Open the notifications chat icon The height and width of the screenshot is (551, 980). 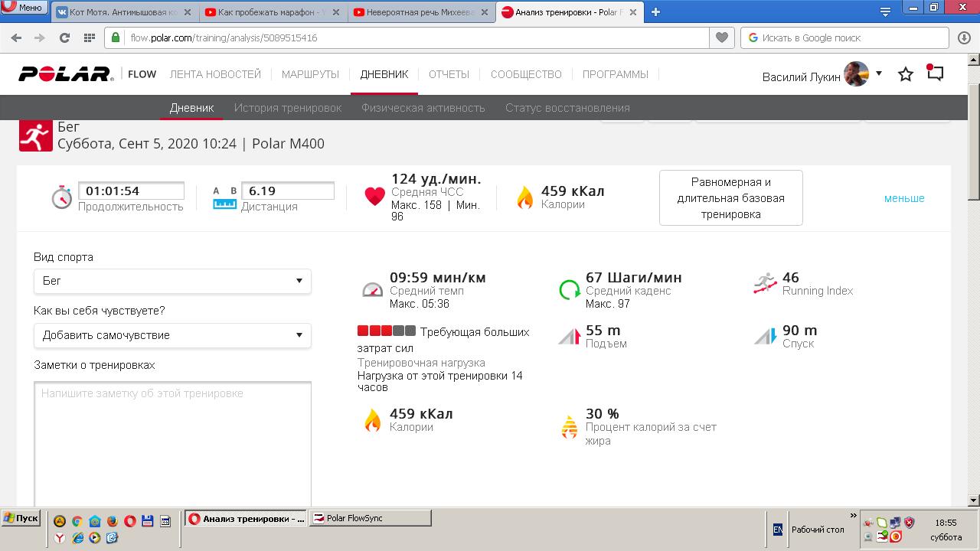tap(935, 73)
